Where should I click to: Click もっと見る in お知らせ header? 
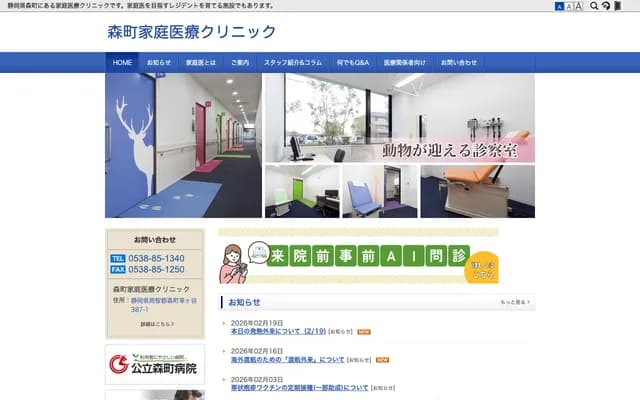515,302
